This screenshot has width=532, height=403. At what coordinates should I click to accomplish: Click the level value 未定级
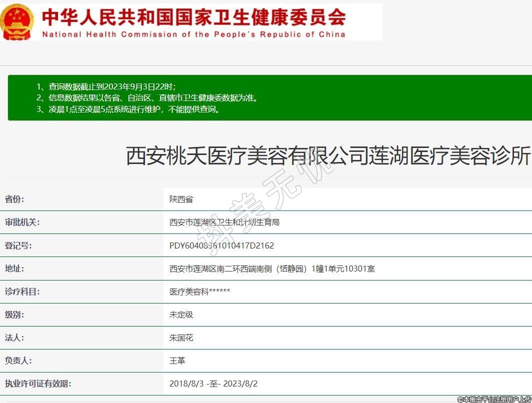(181, 314)
